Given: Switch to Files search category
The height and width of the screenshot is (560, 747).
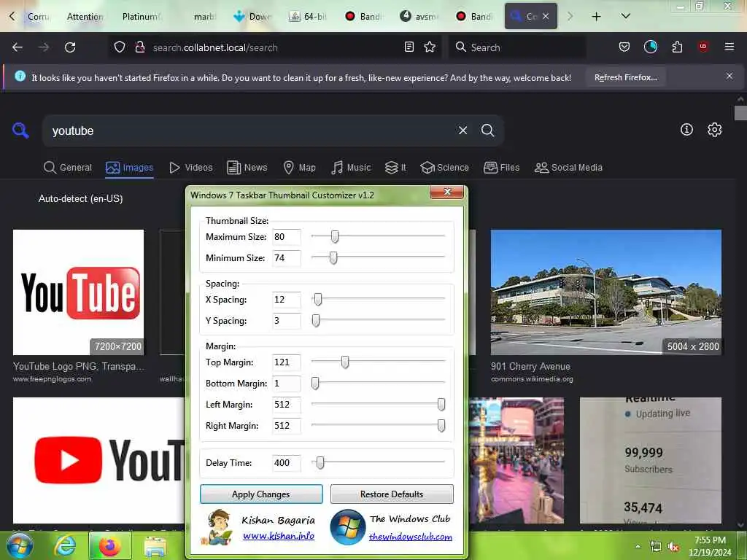Looking at the screenshot, I should click(501, 168).
